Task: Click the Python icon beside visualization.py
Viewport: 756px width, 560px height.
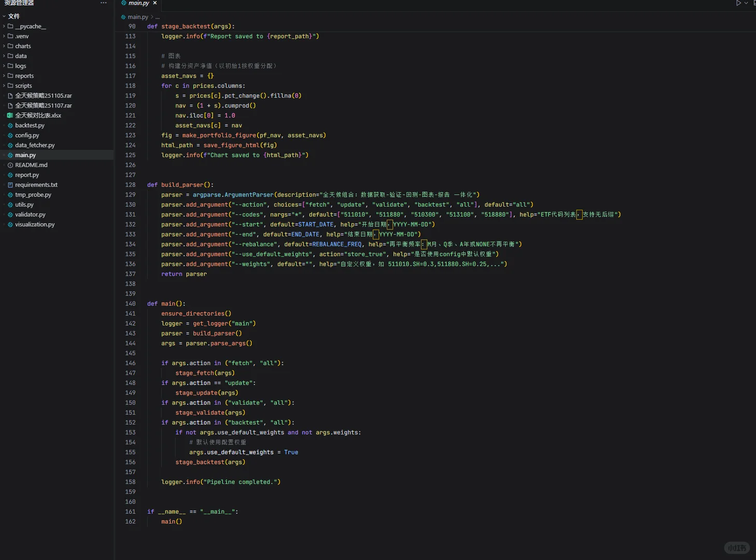Action: click(x=10, y=225)
